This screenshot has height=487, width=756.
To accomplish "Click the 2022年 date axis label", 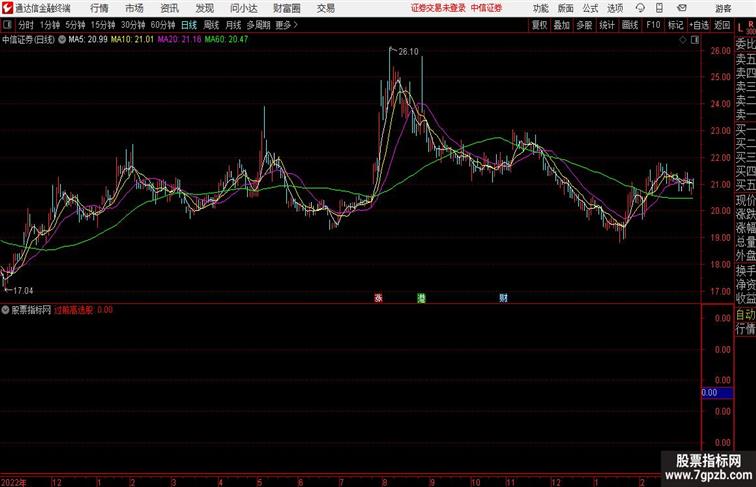I will [x=14, y=482].
